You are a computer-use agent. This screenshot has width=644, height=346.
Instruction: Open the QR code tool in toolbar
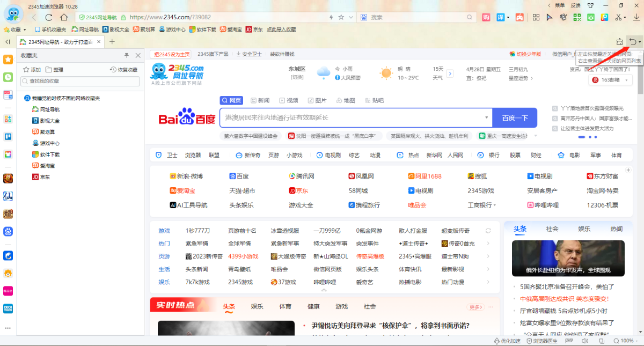(x=576, y=17)
